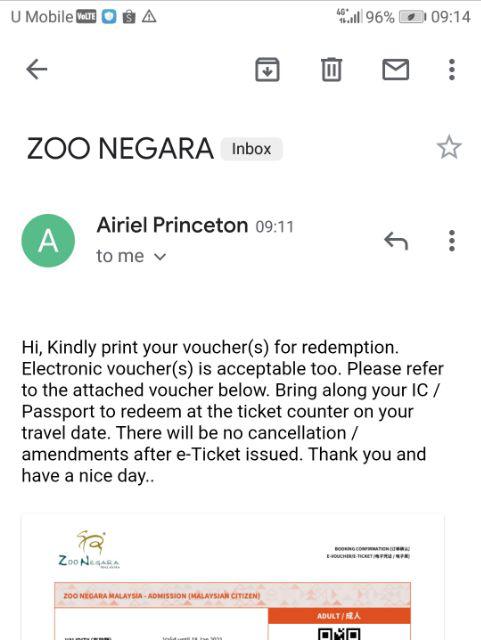Tap the battery indicator in status bar
481x640 pixels.
pyautogui.click(x=412, y=17)
